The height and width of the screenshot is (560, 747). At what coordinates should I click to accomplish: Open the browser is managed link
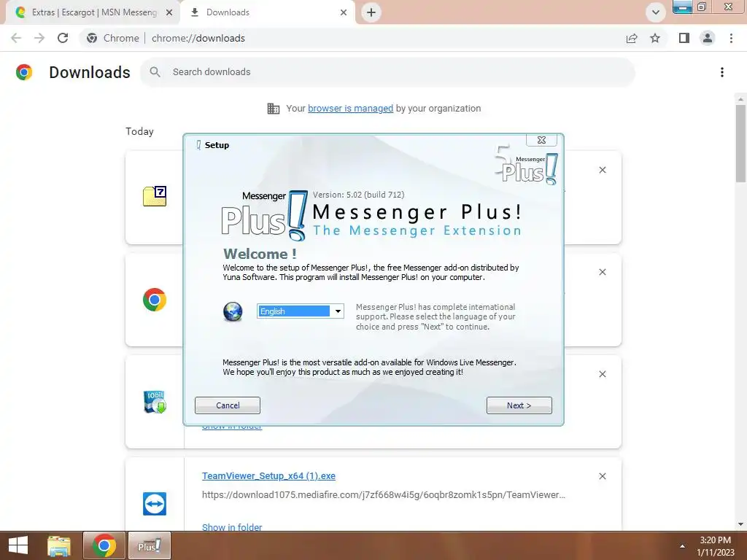click(350, 108)
